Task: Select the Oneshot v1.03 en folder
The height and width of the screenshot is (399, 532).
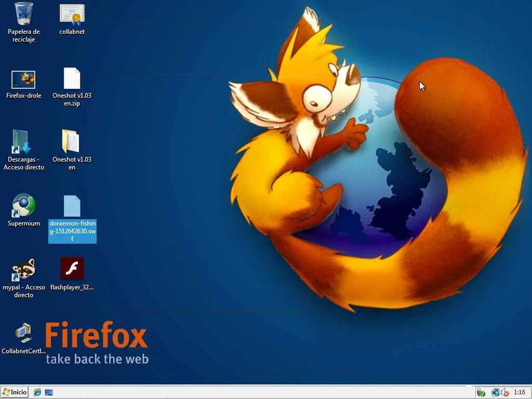Action: 71,141
